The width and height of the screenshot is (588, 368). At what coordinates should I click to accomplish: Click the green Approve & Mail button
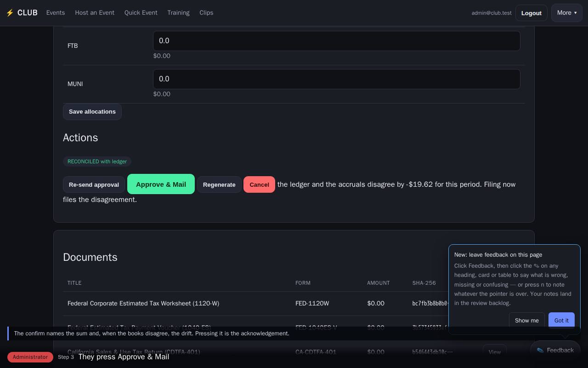pyautogui.click(x=161, y=184)
